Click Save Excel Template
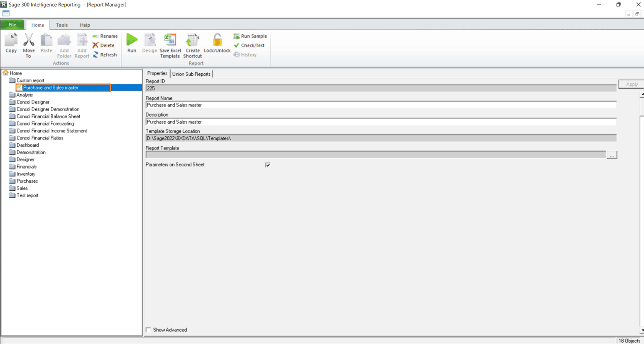 (170, 44)
